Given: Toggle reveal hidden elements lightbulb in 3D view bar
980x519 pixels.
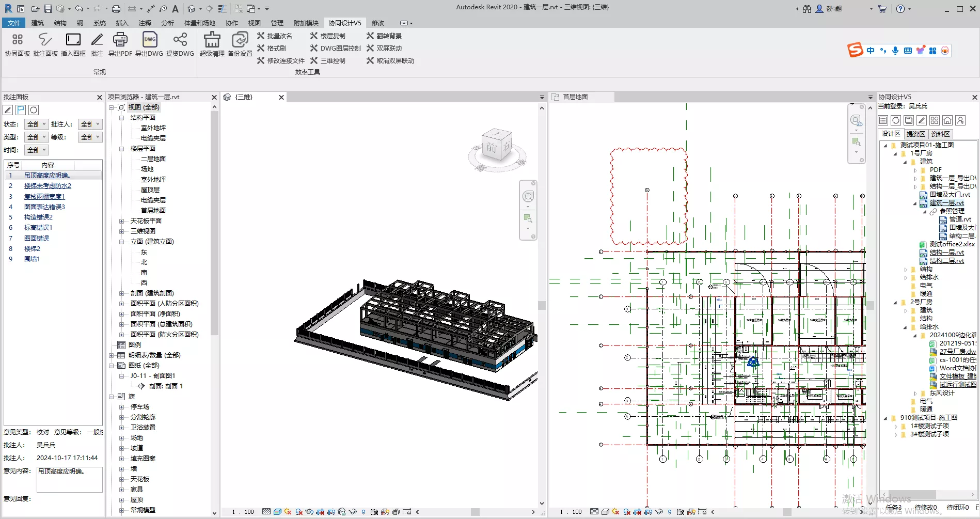Looking at the screenshot, I should pos(363,512).
